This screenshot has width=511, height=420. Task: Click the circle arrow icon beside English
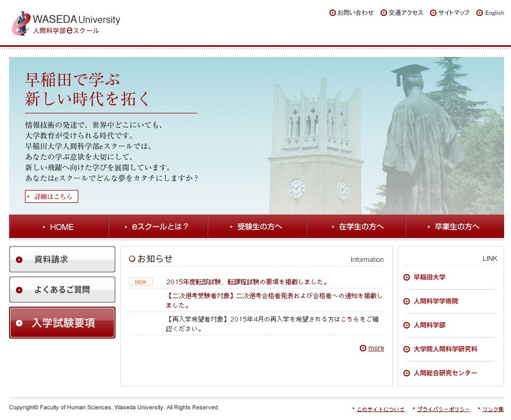click(x=480, y=13)
